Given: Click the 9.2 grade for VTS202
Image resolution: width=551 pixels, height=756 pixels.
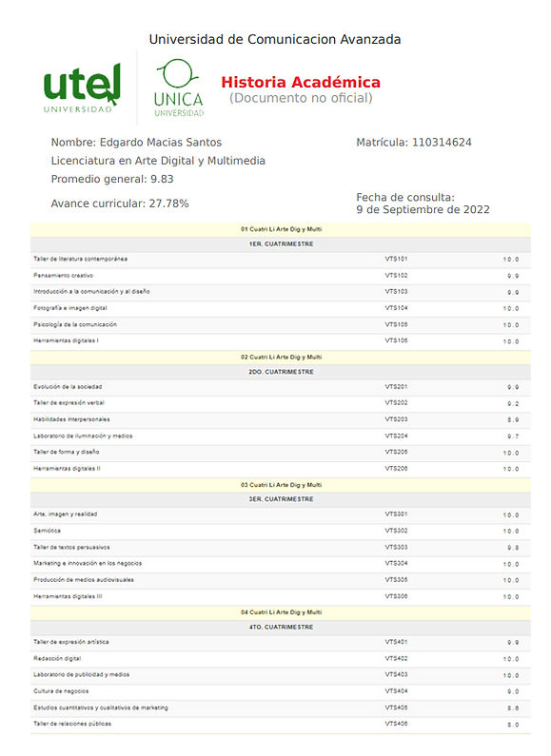Looking at the screenshot, I should [x=513, y=404].
